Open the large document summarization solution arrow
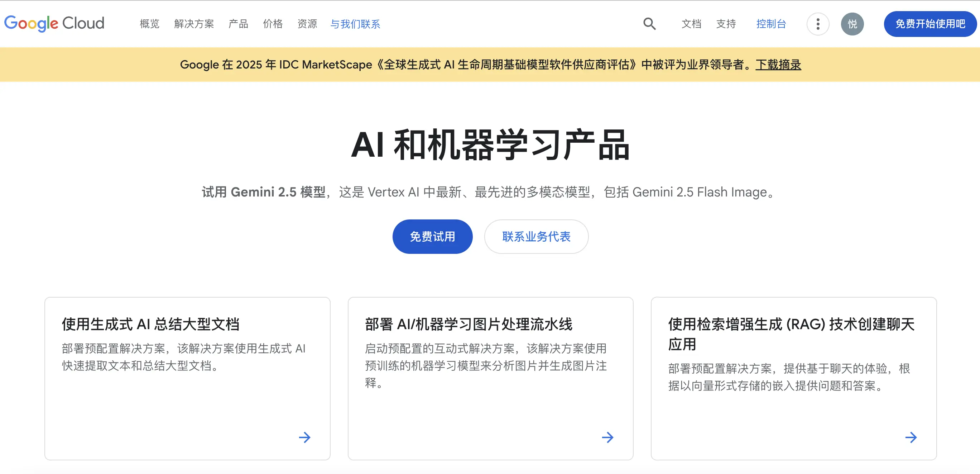The height and width of the screenshot is (474, 980). click(305, 438)
